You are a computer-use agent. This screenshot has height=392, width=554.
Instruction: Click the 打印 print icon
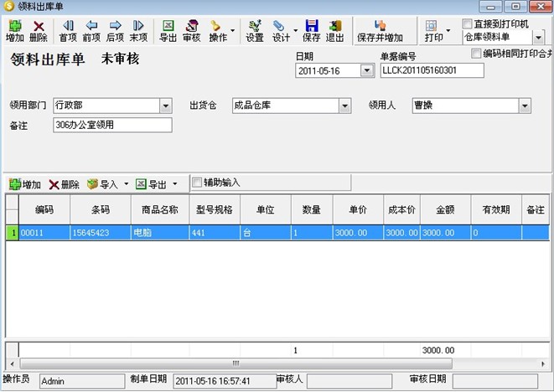pos(433,31)
